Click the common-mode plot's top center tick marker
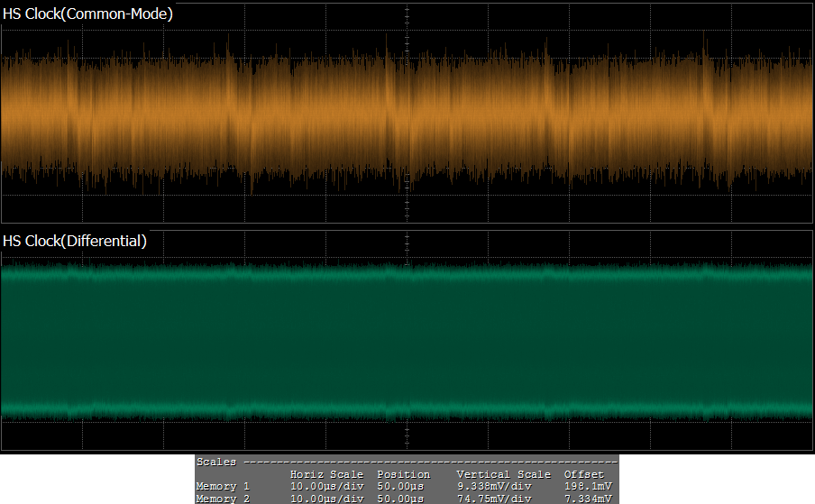 pyautogui.click(x=407, y=11)
